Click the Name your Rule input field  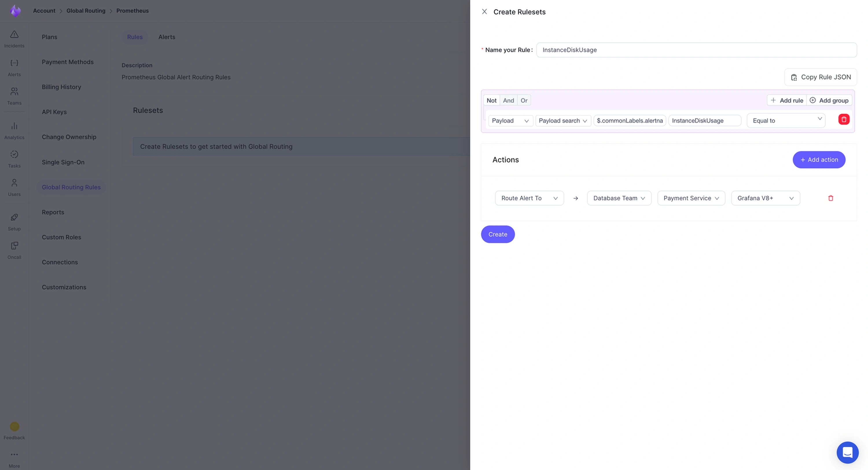pyautogui.click(x=696, y=50)
